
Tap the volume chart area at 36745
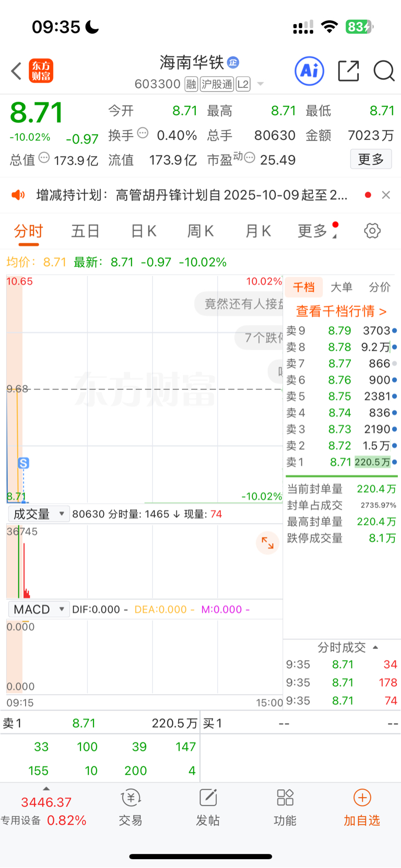[144, 562]
